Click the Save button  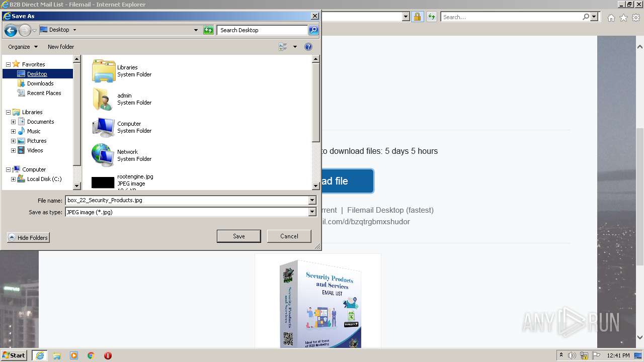[x=239, y=236]
